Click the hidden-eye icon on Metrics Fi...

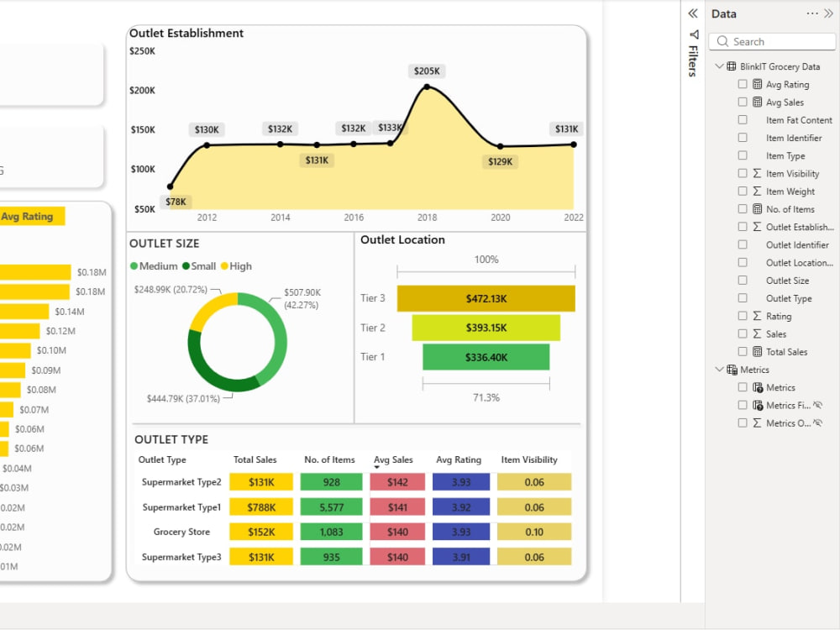tap(817, 405)
